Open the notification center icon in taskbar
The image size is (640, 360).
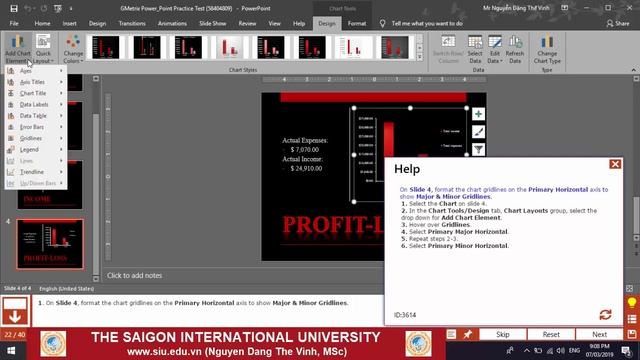627,351
